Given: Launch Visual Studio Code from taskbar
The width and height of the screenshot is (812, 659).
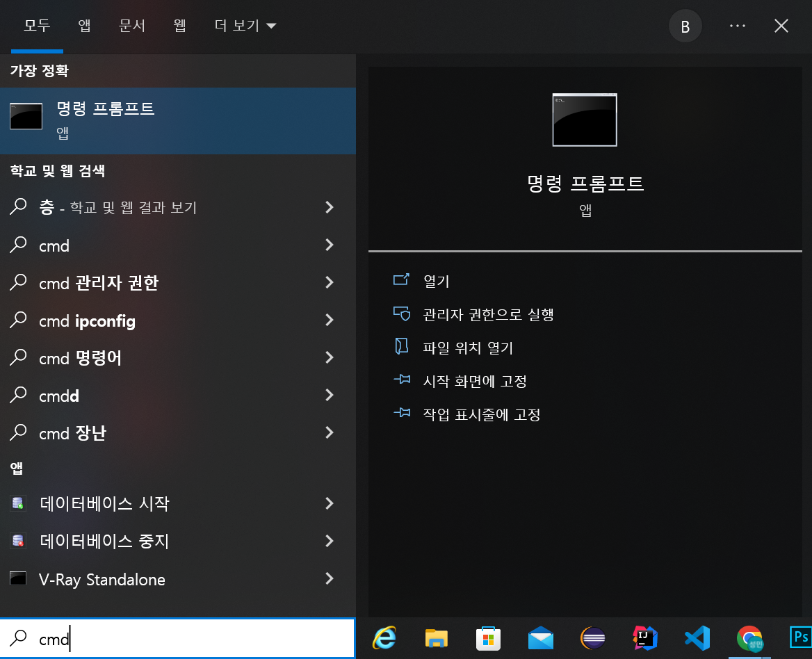Looking at the screenshot, I should point(697,637).
